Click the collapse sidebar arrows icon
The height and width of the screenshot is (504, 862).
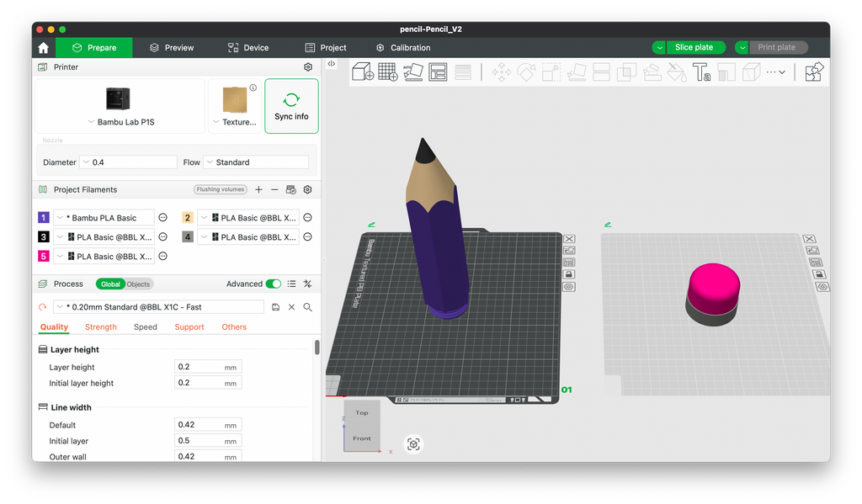coord(331,64)
